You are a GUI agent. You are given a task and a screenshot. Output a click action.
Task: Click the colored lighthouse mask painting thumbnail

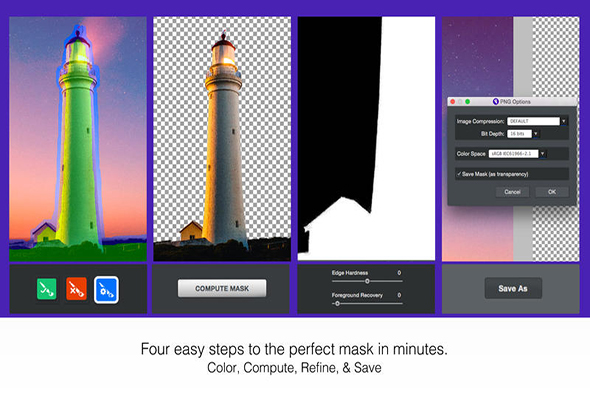click(78, 139)
